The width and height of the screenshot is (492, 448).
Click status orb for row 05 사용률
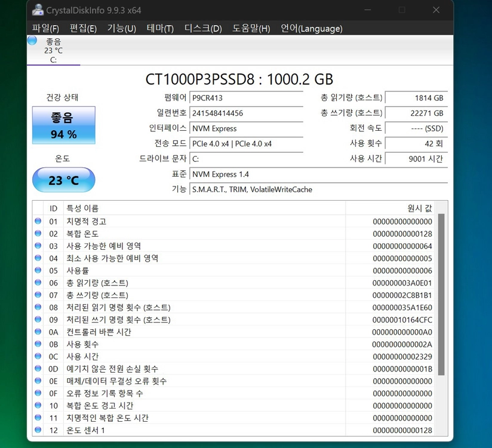(38, 270)
